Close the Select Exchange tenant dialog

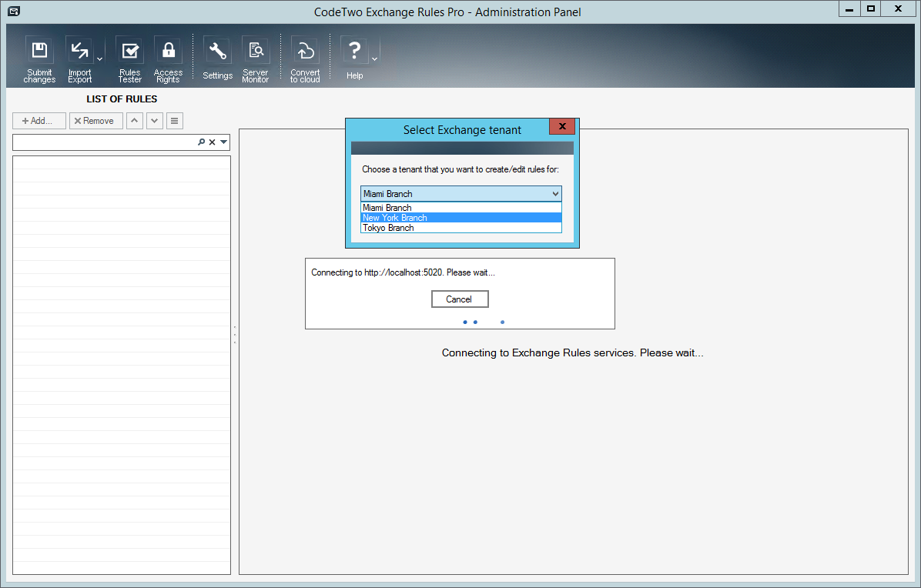click(562, 126)
